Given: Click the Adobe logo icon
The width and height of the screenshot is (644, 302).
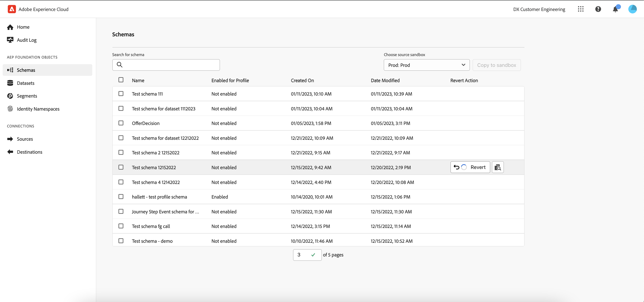Looking at the screenshot, I should [12, 9].
